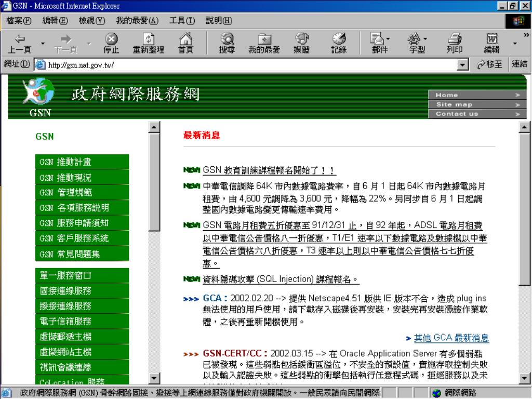
Task: Open the 檢視(V) menu
Action: [x=92, y=21]
